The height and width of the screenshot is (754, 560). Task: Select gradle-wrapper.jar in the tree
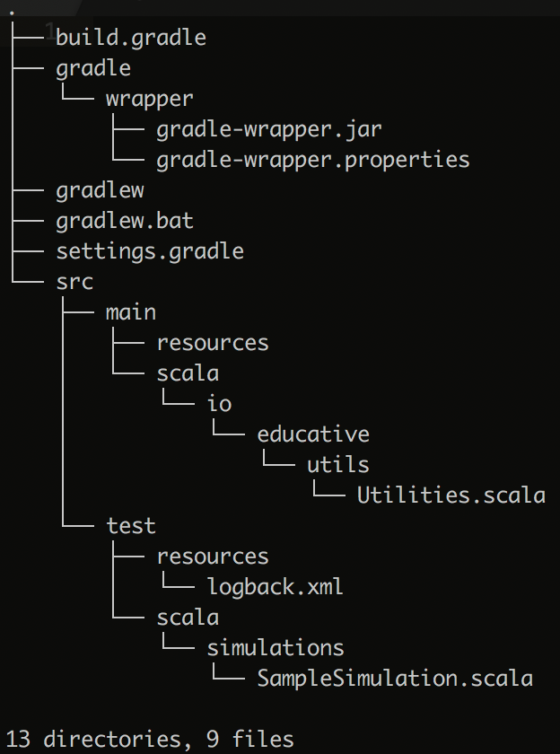[x=268, y=130]
